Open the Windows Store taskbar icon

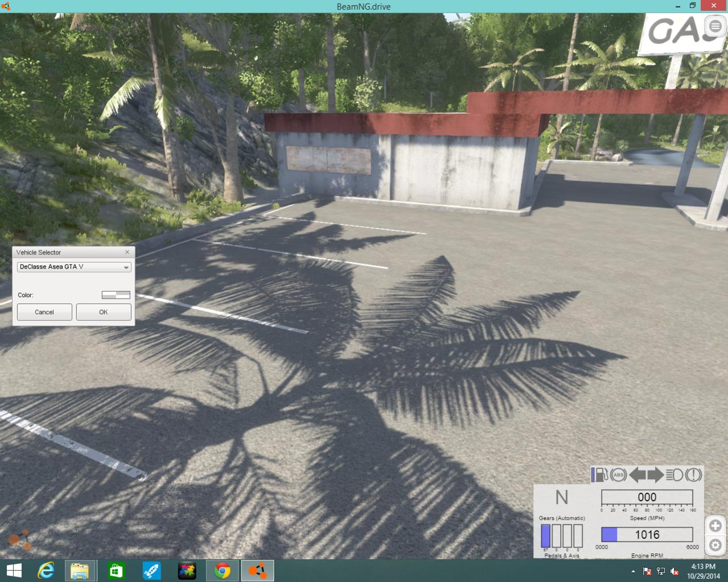pyautogui.click(x=116, y=571)
